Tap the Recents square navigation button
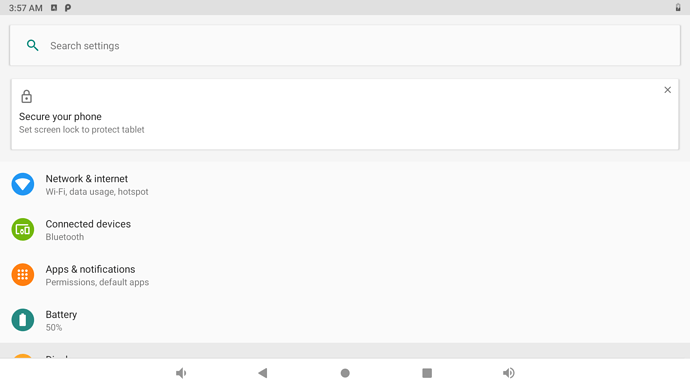Image resolution: width=690 pixels, height=388 pixels. tap(427, 373)
